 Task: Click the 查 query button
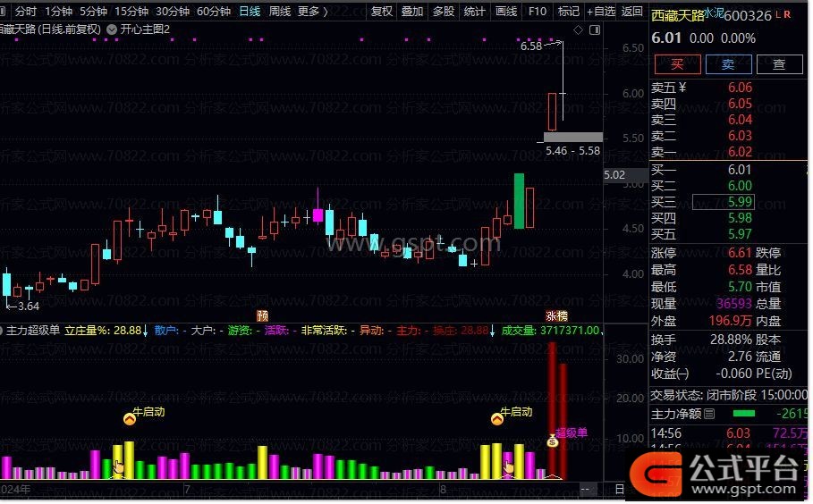[779, 64]
